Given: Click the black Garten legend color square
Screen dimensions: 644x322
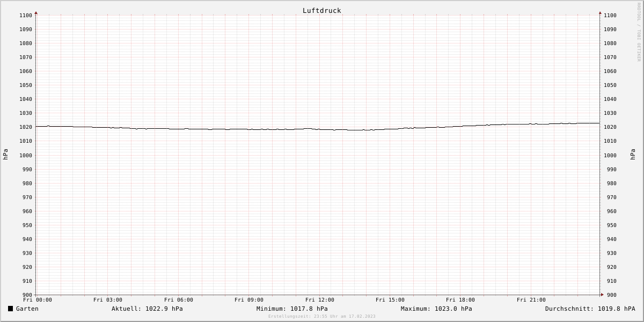Looking at the screenshot, I should (11, 309).
